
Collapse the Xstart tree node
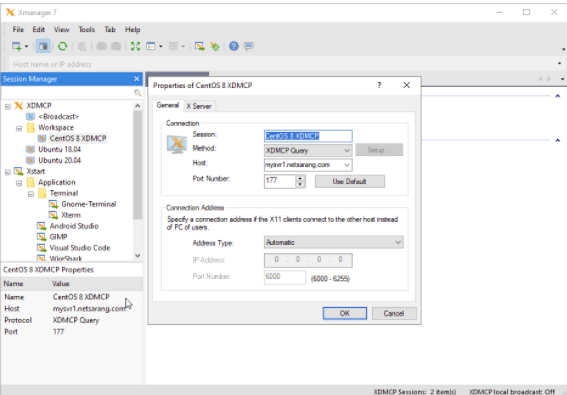pos(8,172)
